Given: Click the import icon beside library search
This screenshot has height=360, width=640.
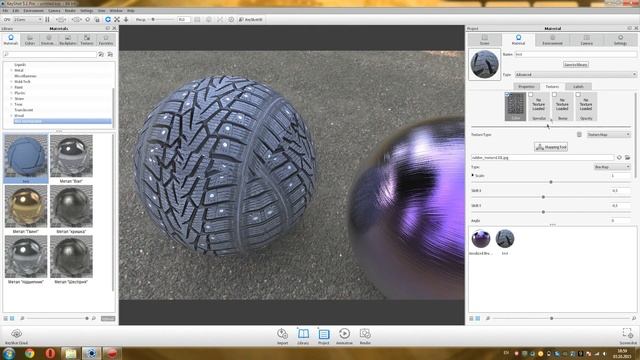Looking at the screenshot, I should pyautogui.click(x=110, y=54).
